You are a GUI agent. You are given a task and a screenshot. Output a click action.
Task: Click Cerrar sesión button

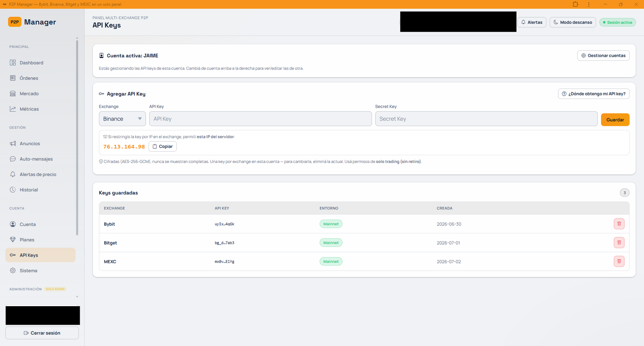[x=42, y=333]
